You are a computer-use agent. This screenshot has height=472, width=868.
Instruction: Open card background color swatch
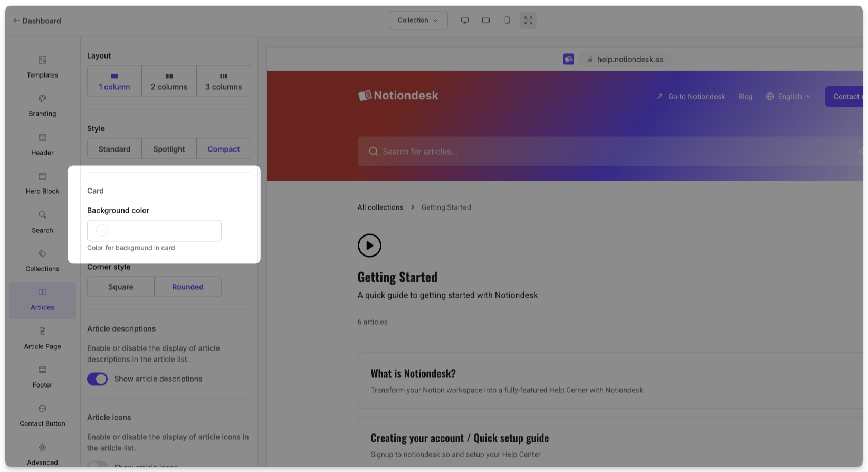[102, 231]
